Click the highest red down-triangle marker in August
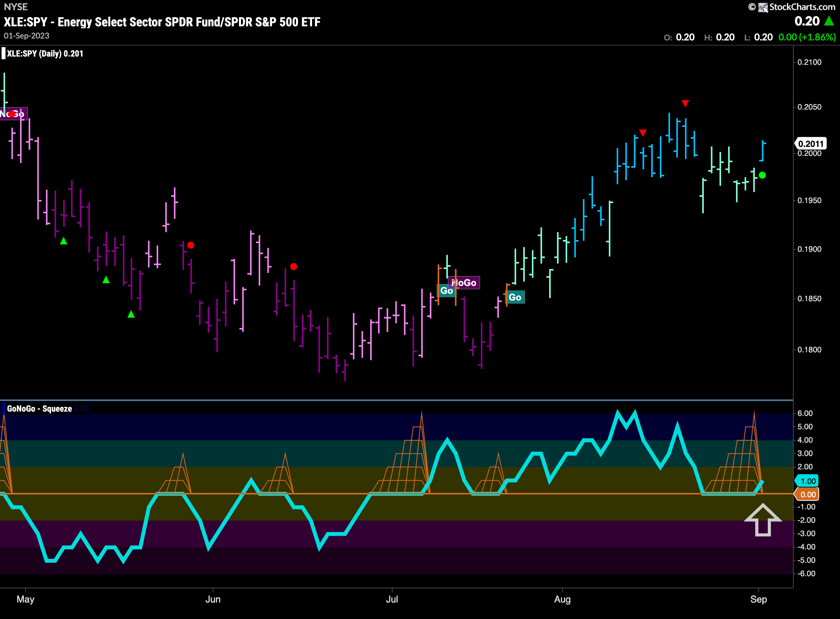 click(x=685, y=104)
